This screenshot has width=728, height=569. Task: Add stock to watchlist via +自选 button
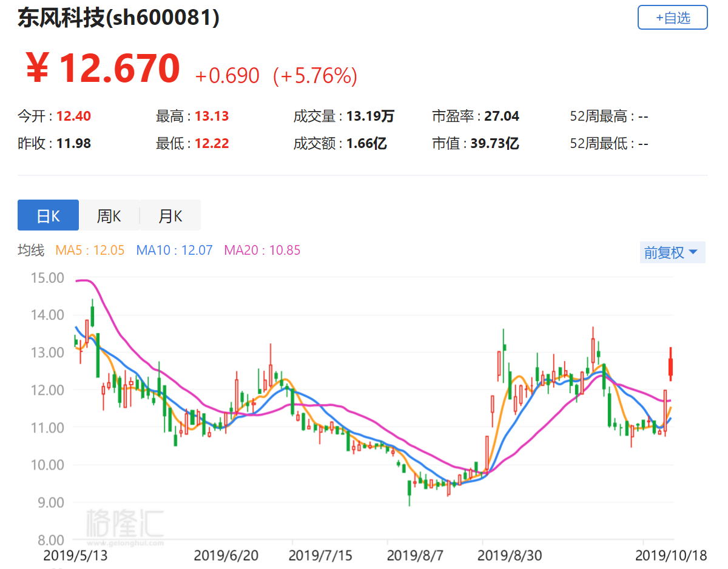click(672, 18)
